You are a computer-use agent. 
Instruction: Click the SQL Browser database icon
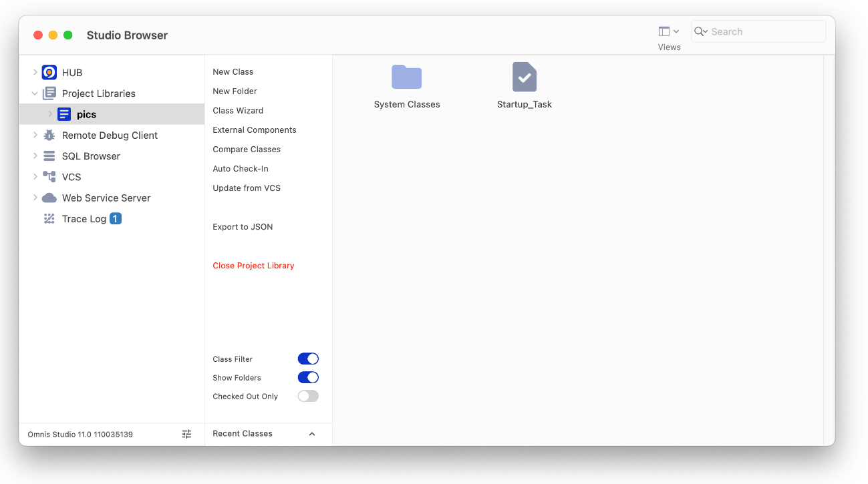point(49,156)
